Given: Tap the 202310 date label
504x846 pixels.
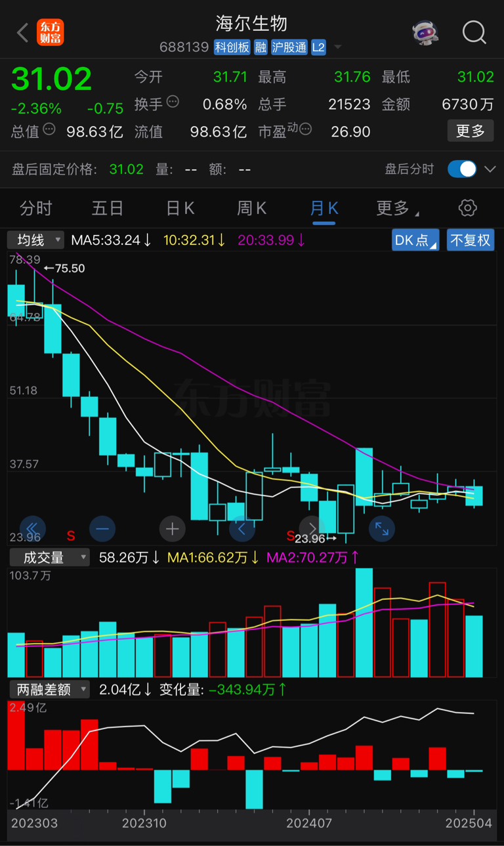Looking at the screenshot, I should pos(144,823).
